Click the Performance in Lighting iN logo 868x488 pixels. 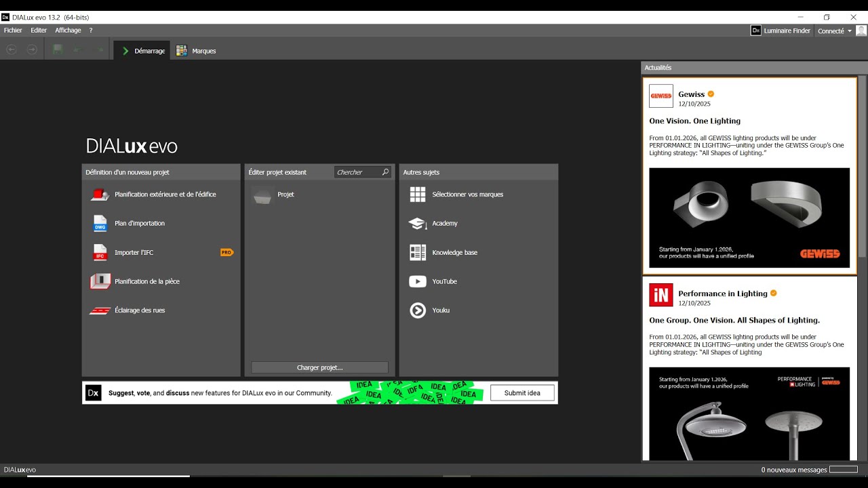[661, 295]
